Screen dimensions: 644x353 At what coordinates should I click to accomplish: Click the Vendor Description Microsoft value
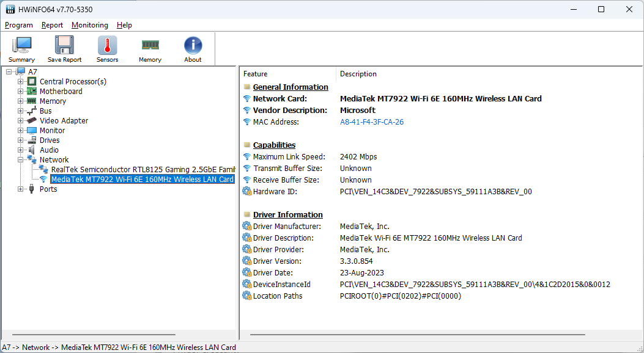coord(358,111)
